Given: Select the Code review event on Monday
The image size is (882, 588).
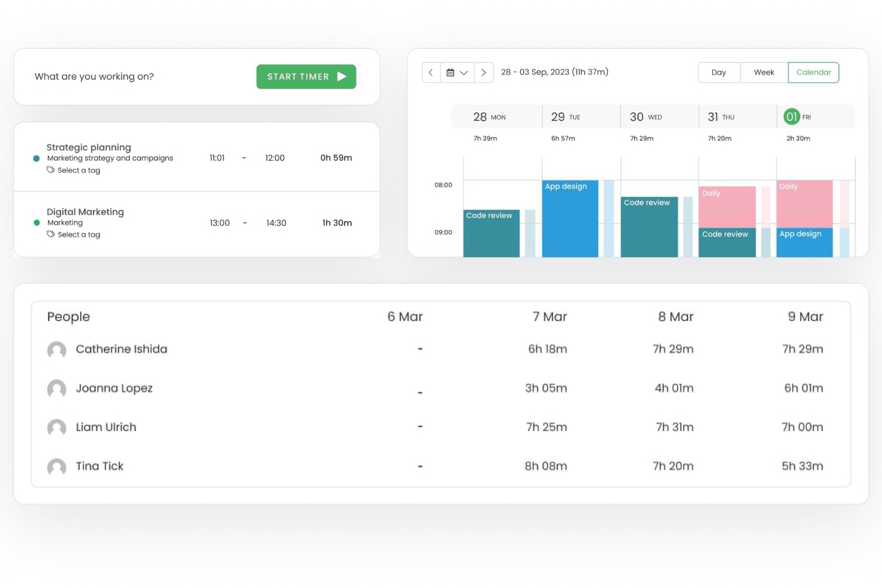Looking at the screenshot, I should pos(490,232).
